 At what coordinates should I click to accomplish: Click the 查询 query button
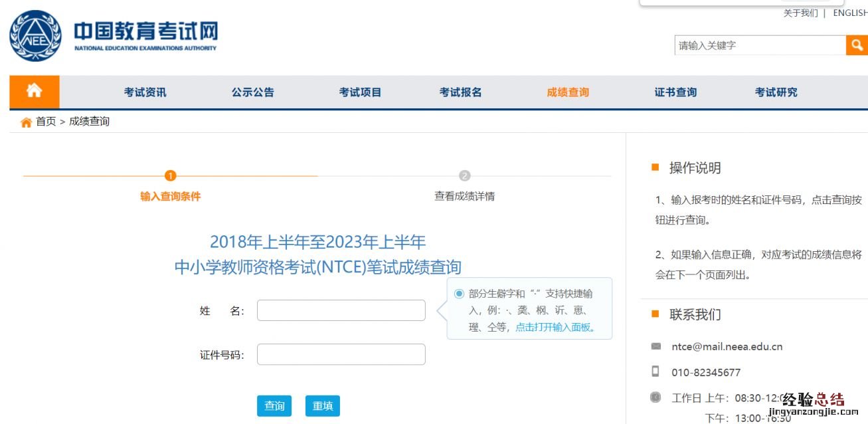274,406
